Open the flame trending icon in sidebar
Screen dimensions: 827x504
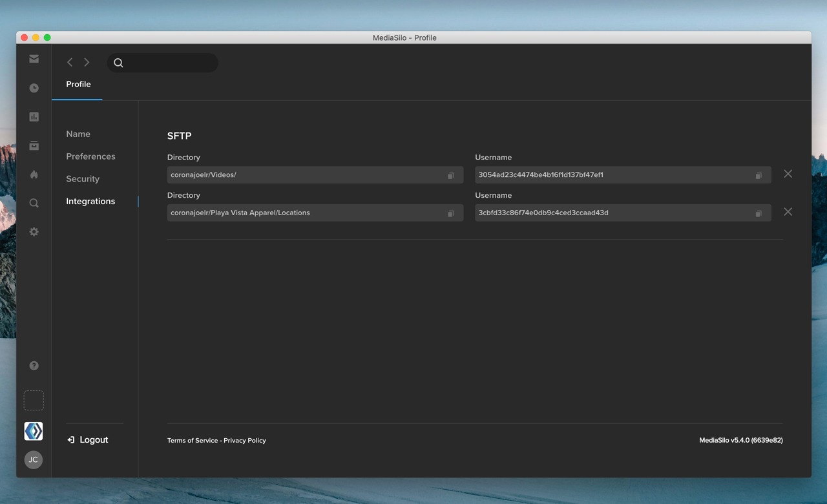(x=34, y=174)
